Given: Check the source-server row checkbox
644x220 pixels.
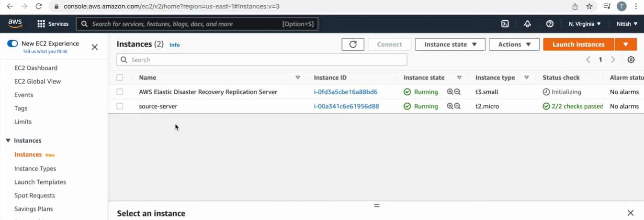Looking at the screenshot, I should tap(120, 106).
